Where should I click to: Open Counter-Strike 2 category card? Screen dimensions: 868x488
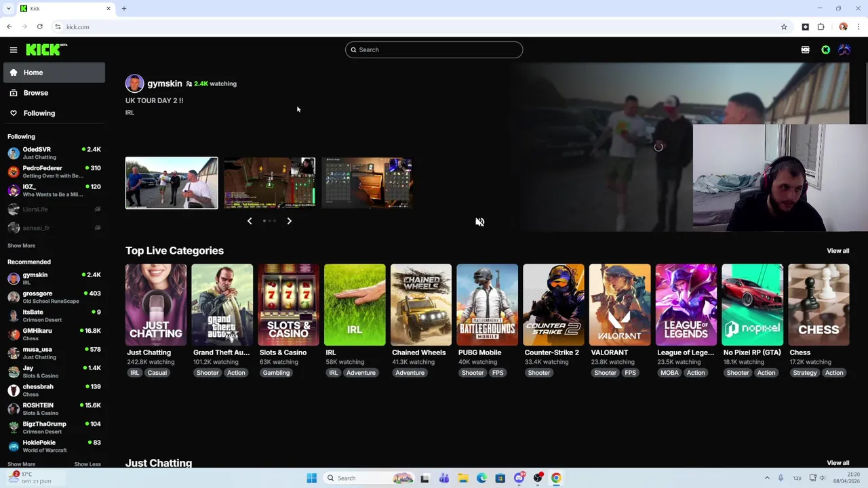(x=553, y=305)
